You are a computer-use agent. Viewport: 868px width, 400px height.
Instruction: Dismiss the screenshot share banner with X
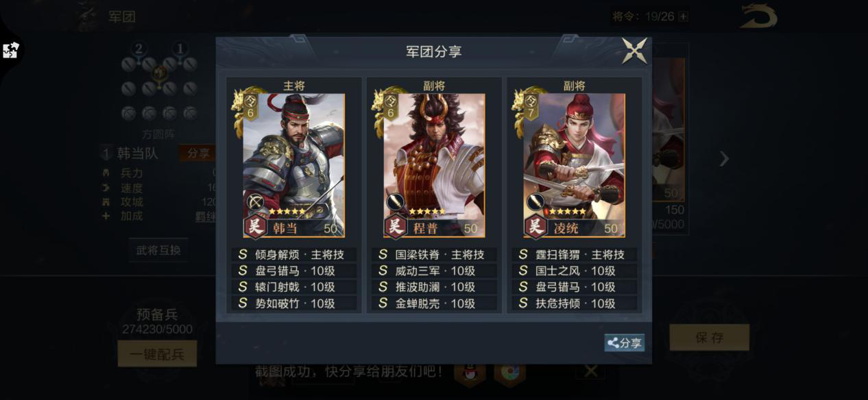click(590, 371)
